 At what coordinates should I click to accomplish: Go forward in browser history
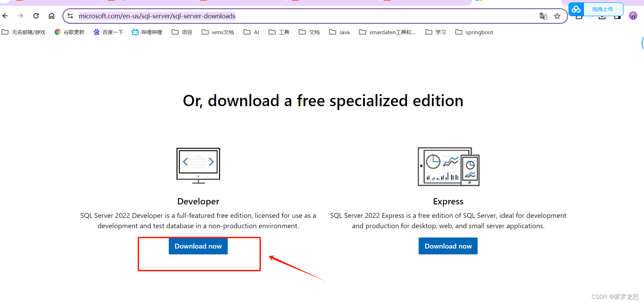pyautogui.click(x=20, y=16)
